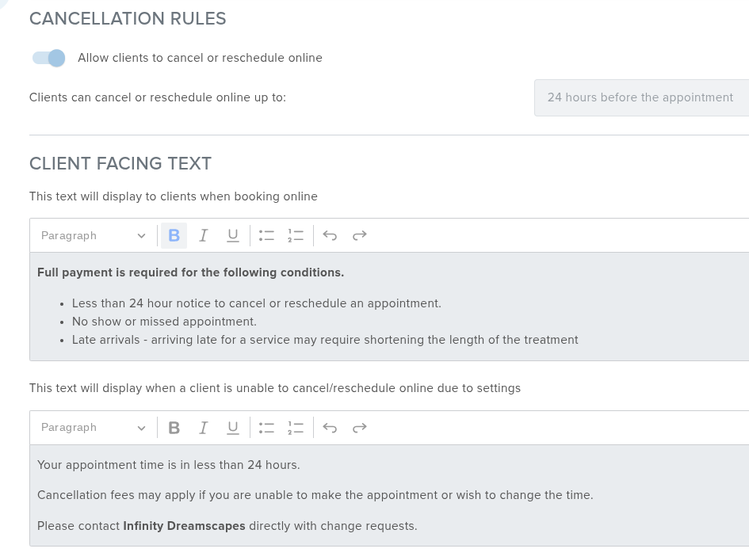
Task: Insert numbered list in booking text editor
Action: coord(296,235)
